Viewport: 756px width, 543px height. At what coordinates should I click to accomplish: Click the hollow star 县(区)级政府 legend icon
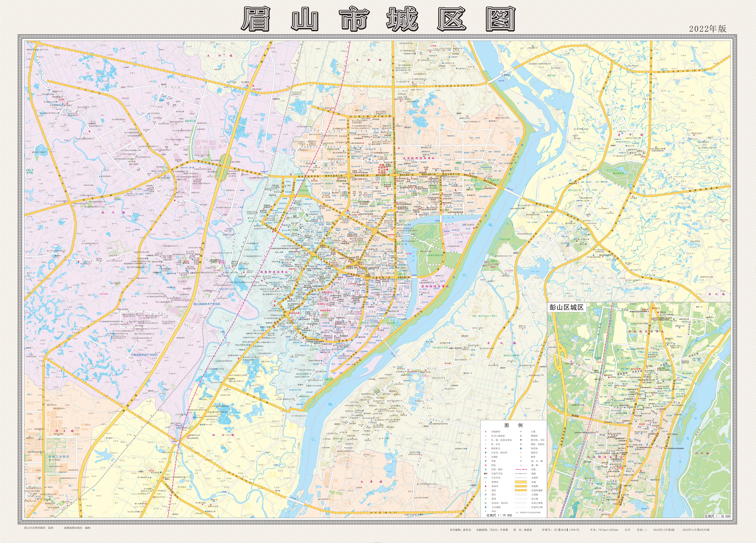point(486,436)
